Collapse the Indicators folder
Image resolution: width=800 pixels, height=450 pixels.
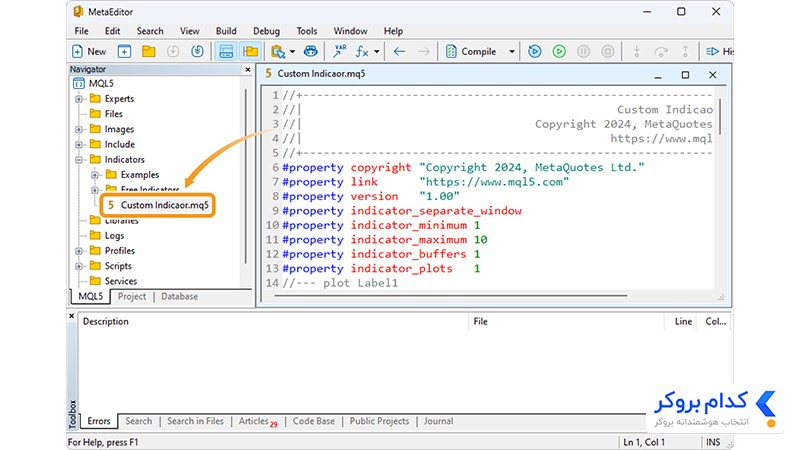[x=79, y=160]
